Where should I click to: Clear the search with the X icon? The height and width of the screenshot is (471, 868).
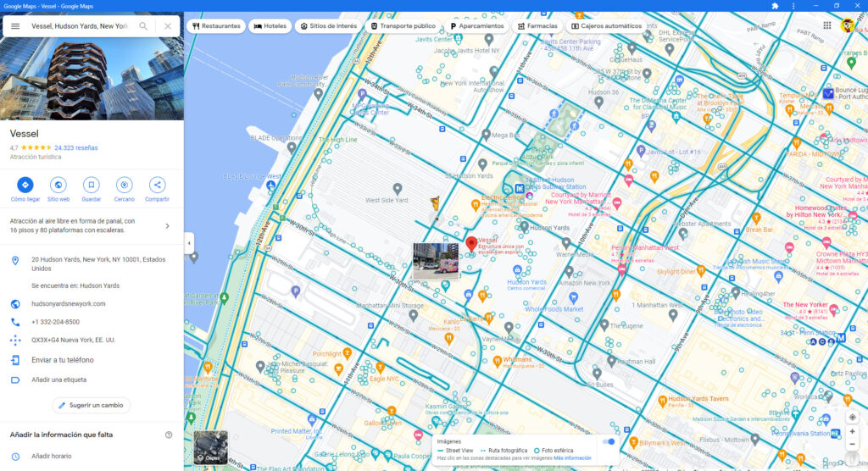[x=168, y=26]
